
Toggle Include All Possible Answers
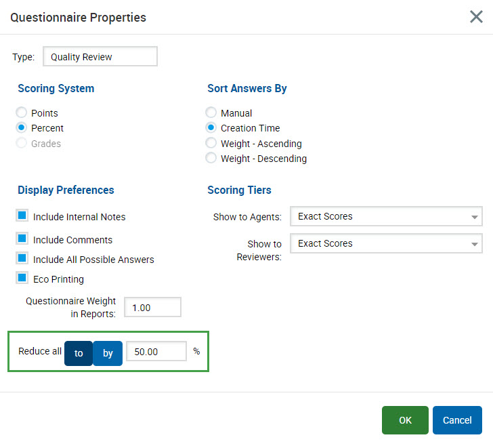coord(22,259)
